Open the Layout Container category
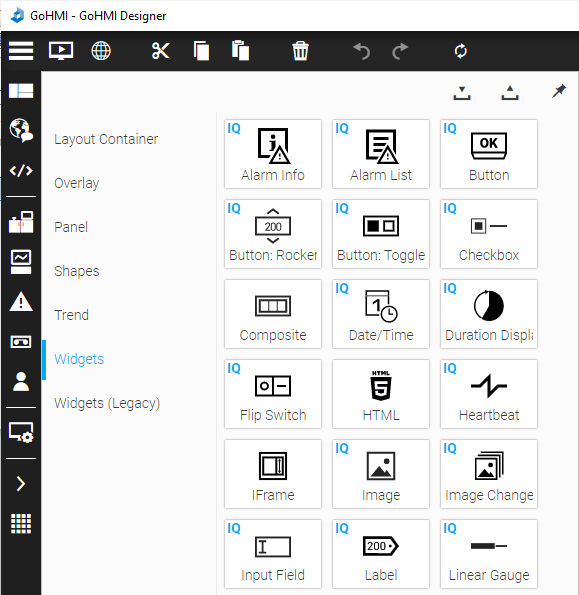This screenshot has height=595, width=579. [x=106, y=139]
